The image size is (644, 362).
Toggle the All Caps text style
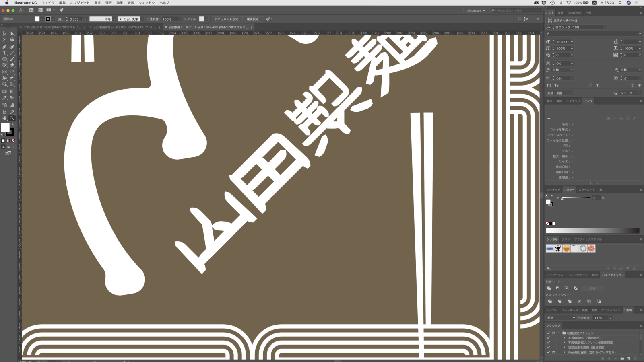549,86
